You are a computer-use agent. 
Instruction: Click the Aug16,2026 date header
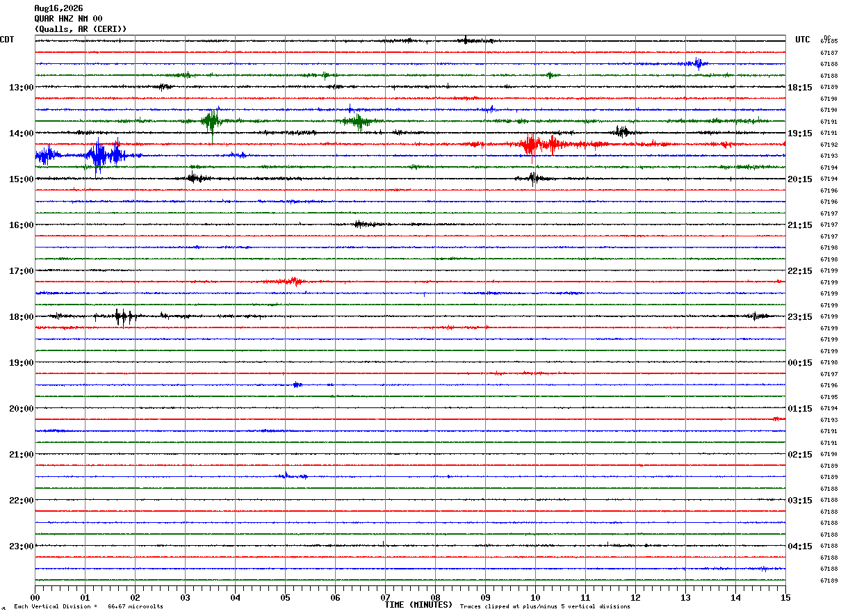58,8
